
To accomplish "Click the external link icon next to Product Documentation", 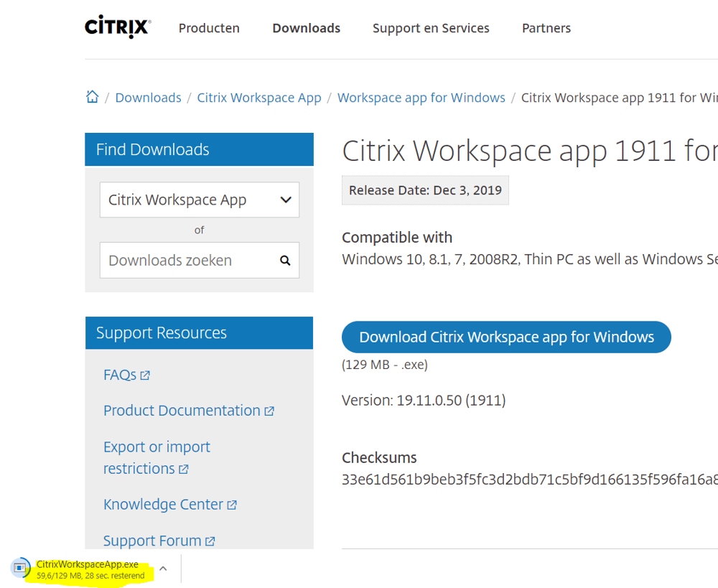I will click(x=269, y=410).
